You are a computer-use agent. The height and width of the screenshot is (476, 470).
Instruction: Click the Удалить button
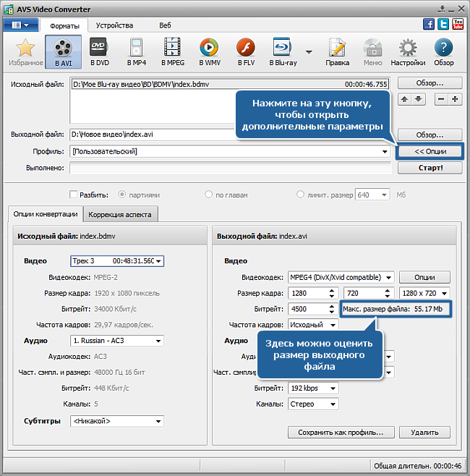(x=424, y=433)
